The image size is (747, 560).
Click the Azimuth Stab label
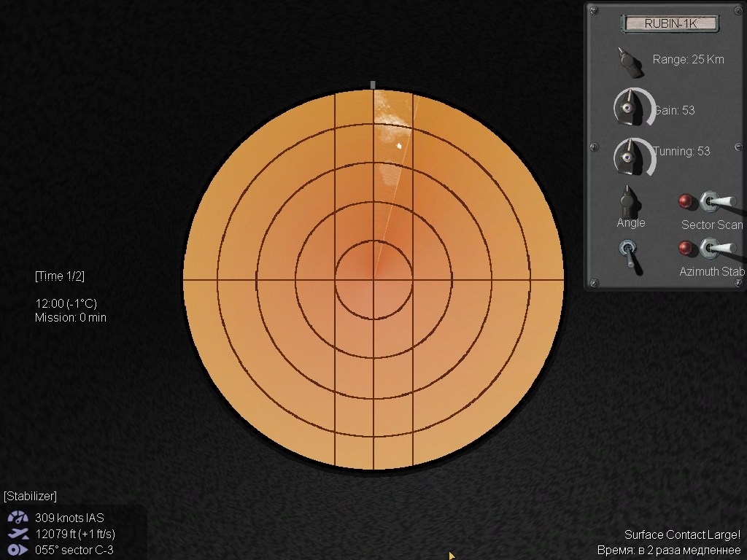712,271
